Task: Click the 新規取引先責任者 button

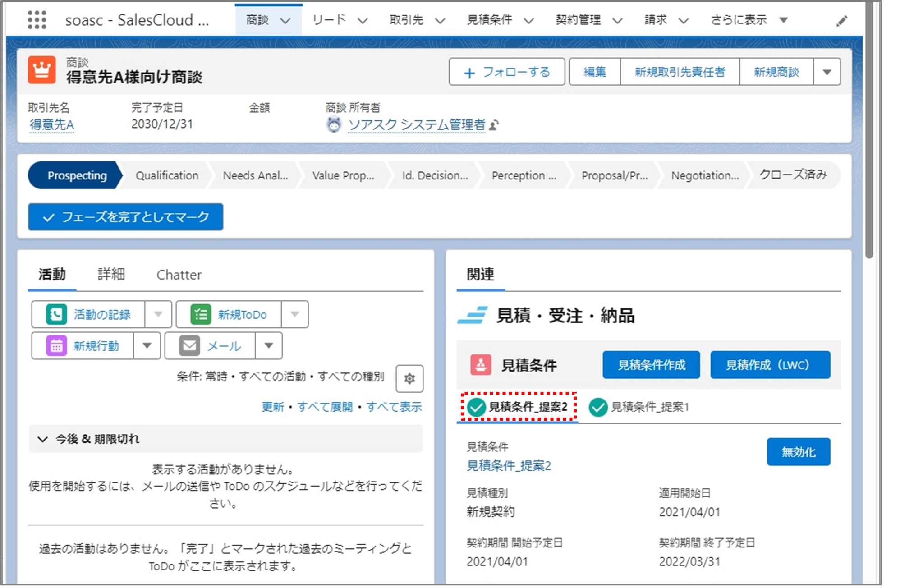Action: click(680, 72)
